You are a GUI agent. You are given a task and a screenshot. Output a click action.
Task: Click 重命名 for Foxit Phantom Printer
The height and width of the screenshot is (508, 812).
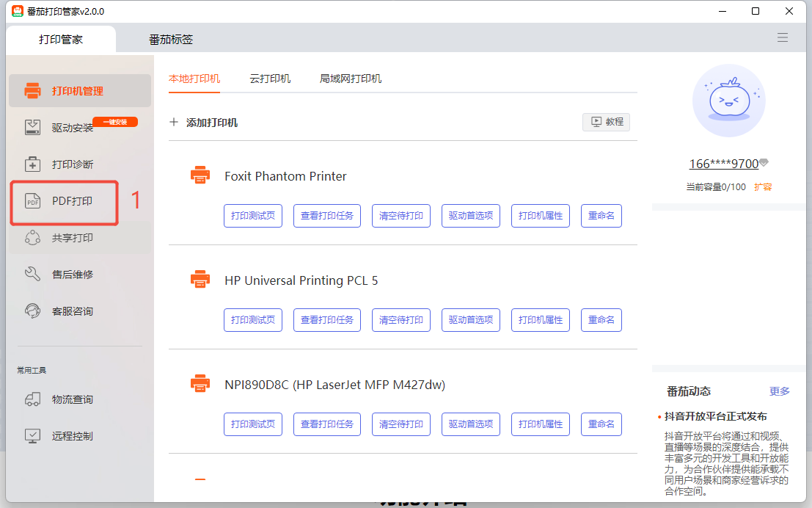pyautogui.click(x=601, y=216)
